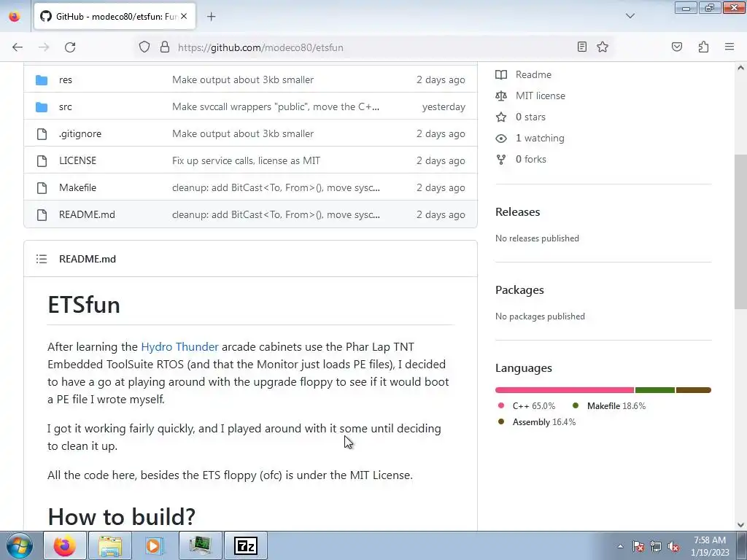
Task: Click Firefox in the taskbar
Action: pos(65,545)
